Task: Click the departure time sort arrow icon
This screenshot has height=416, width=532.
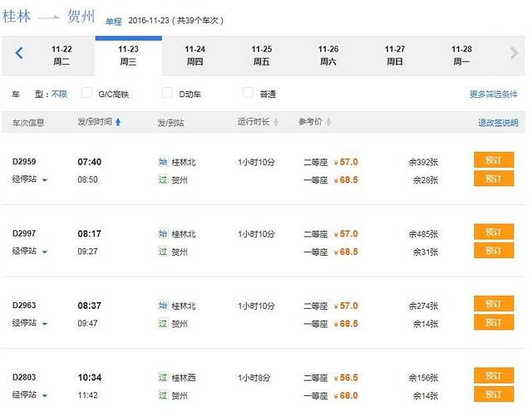Action: coord(118,123)
